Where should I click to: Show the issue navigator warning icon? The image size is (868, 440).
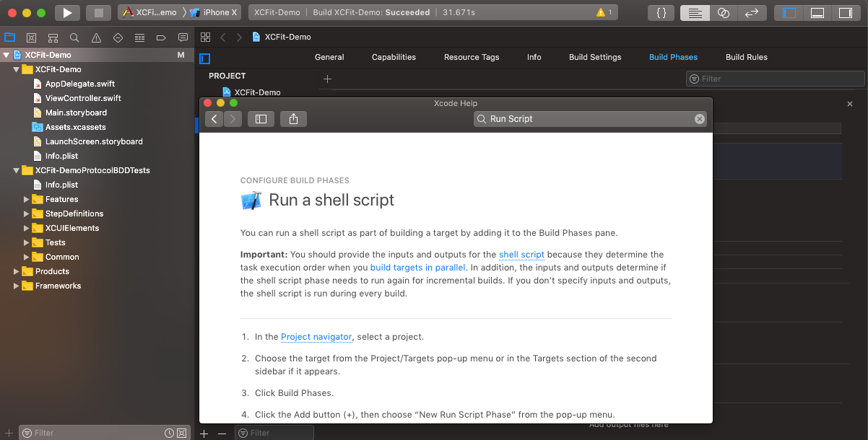tap(96, 38)
